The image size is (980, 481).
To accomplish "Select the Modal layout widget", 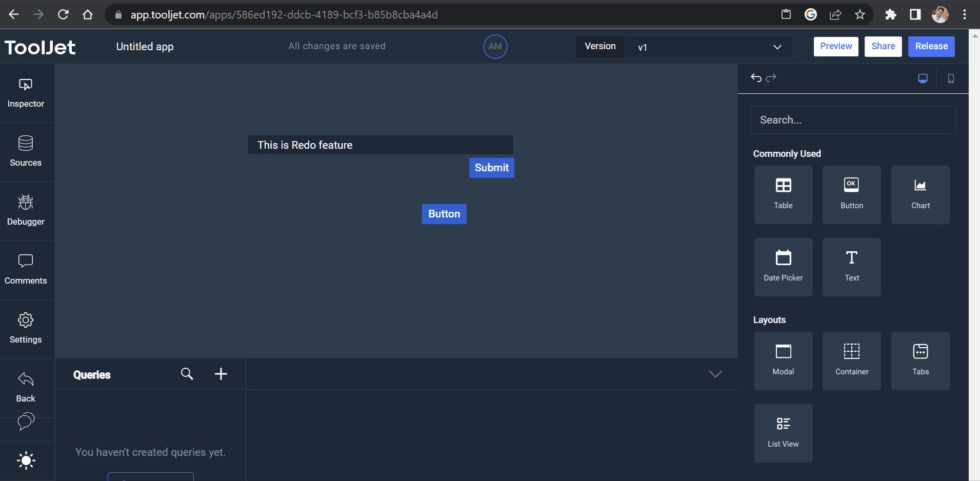I will 783,360.
